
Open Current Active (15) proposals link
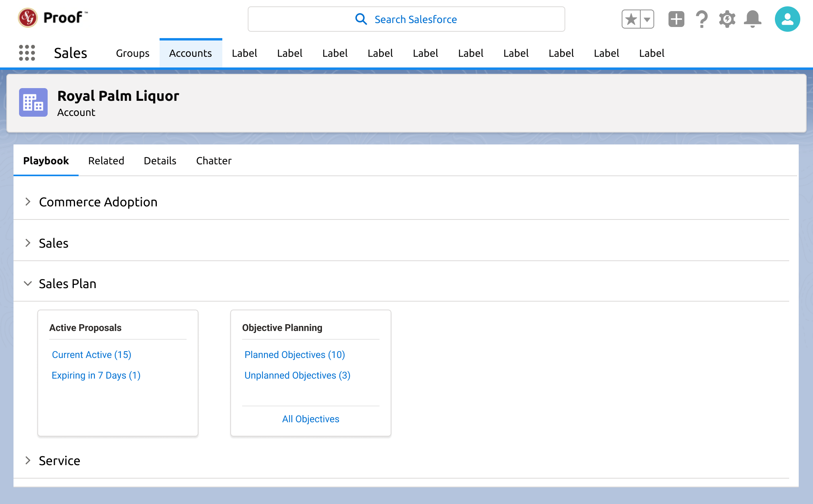point(91,355)
